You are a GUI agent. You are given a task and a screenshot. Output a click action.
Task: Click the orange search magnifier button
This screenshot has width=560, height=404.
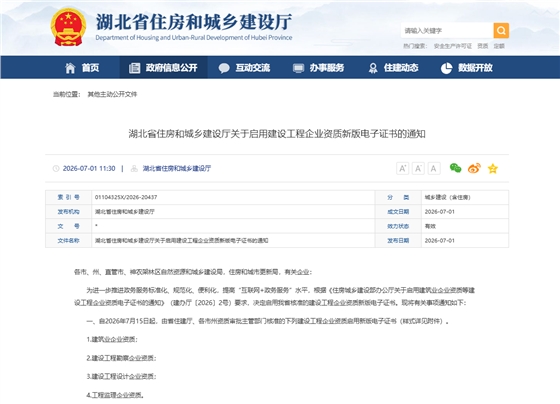(501, 30)
